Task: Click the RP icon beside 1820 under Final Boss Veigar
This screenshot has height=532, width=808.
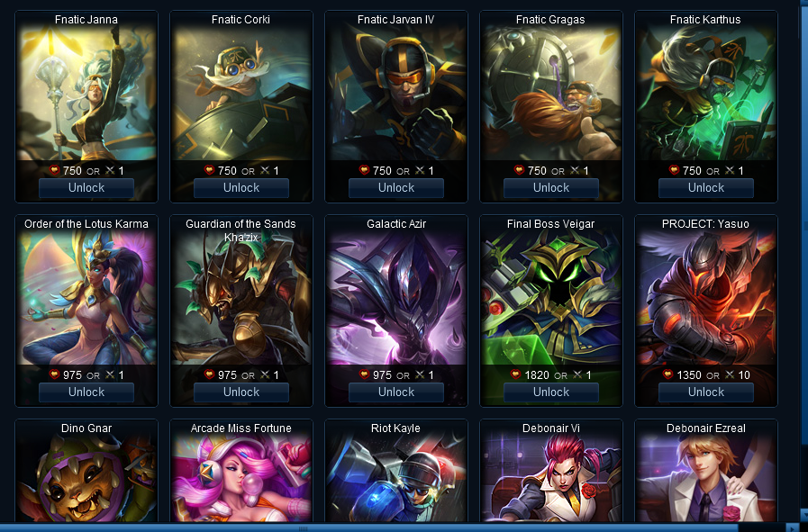Action: 516,374
